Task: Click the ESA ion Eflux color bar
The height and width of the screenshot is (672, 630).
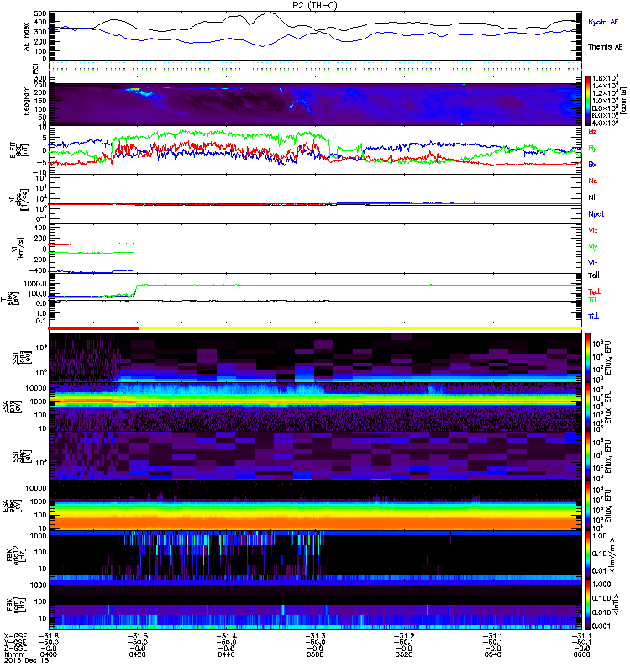Action: tap(588, 407)
